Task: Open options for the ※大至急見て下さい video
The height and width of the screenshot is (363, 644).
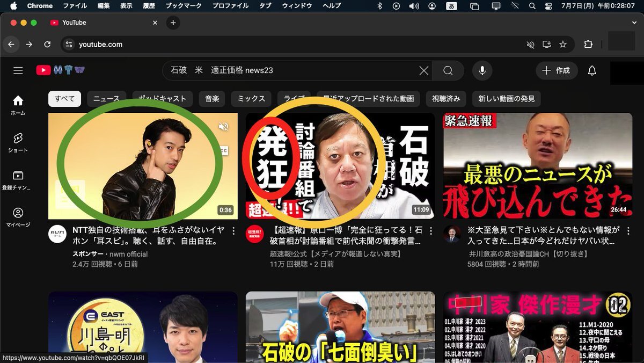Action: tap(628, 231)
